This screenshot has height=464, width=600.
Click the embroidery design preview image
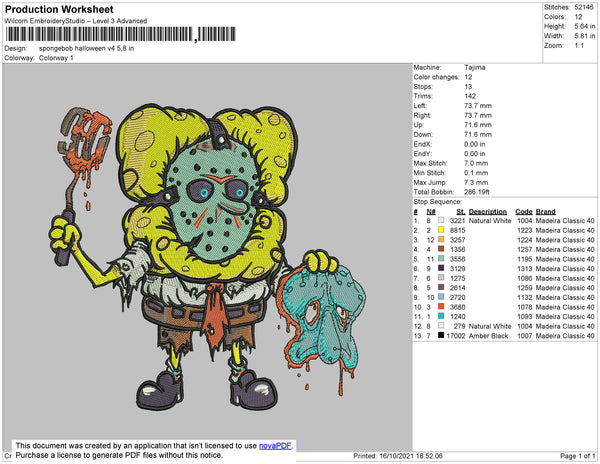point(207,257)
